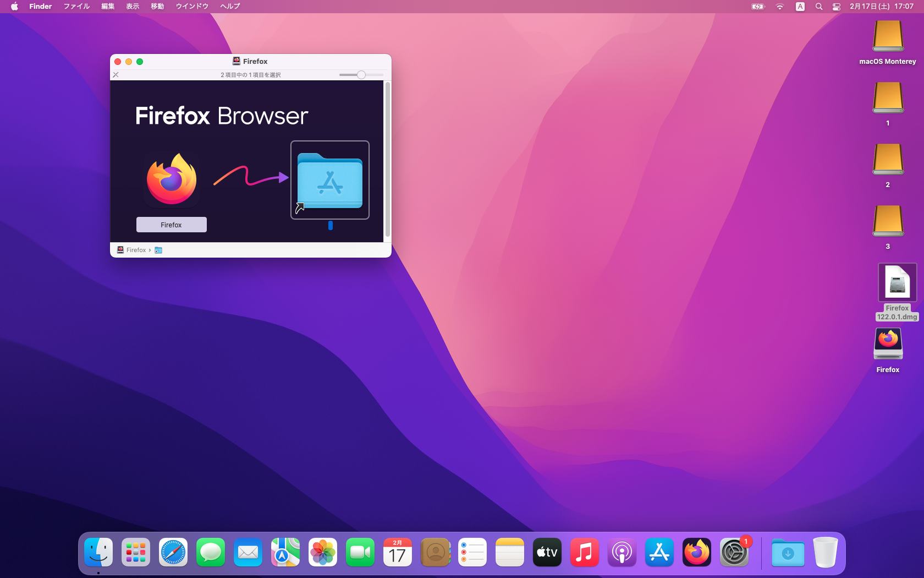
Task: Open Photos from the Dock
Action: click(323, 552)
